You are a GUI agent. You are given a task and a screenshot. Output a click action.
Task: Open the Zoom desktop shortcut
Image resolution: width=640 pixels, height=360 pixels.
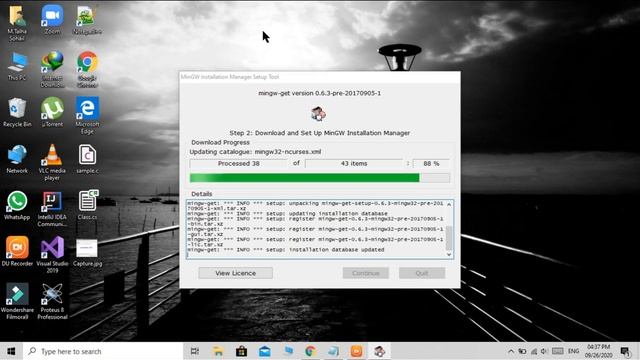[x=52, y=20]
